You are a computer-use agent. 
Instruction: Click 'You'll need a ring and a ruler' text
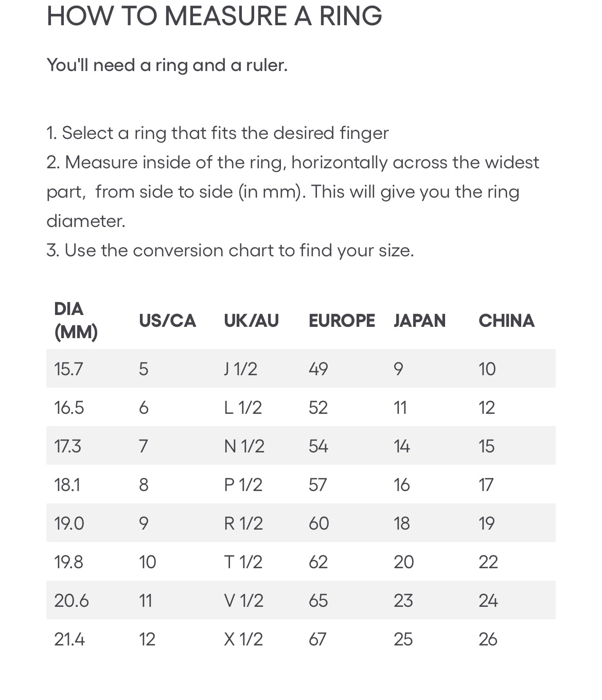[x=167, y=65]
